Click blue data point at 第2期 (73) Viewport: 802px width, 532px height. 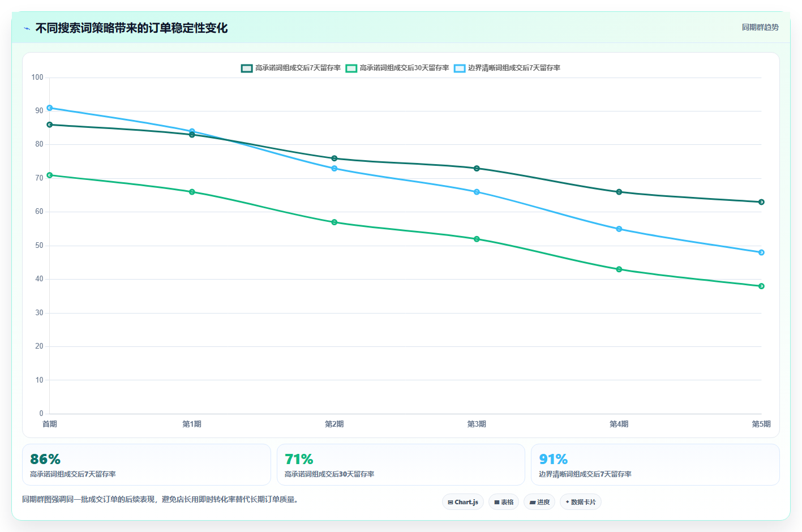point(334,168)
